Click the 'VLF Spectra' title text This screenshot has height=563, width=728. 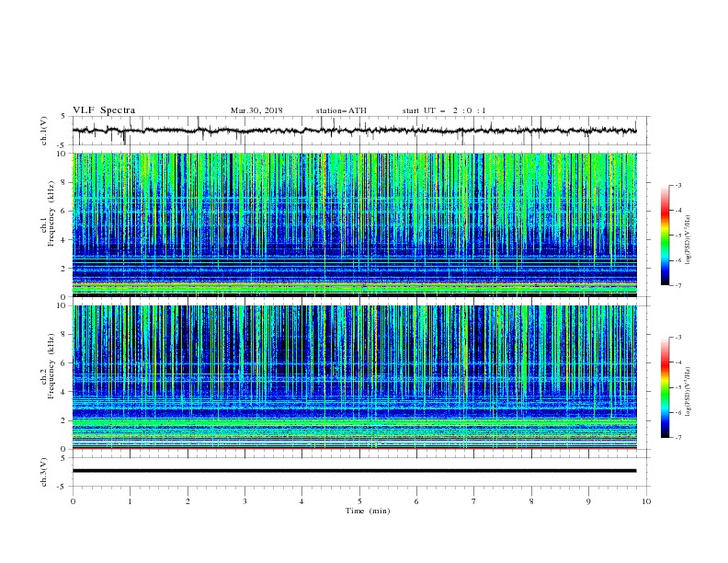click(x=104, y=110)
